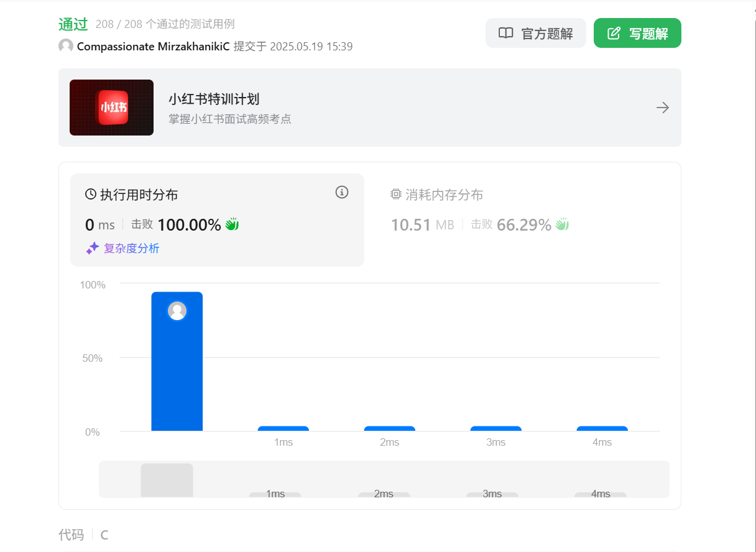Click the book icon in 官方题解
756x552 pixels.
[506, 34]
